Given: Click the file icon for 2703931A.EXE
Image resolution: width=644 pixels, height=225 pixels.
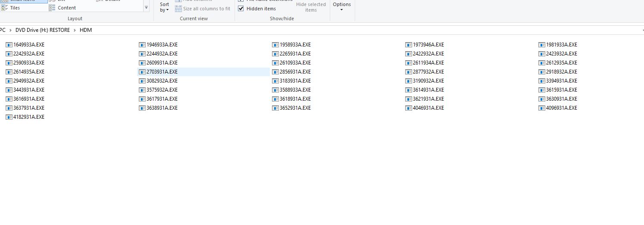Looking at the screenshot, I should (x=142, y=72).
